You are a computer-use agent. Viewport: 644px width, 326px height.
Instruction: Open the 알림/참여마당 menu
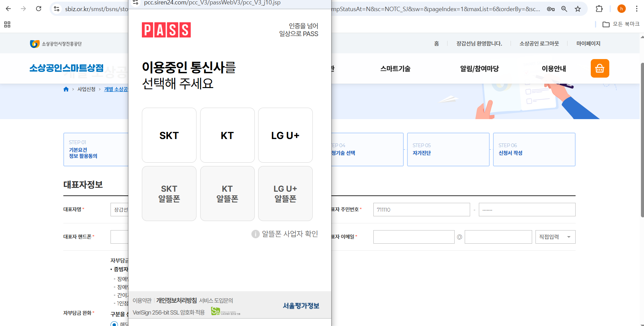point(480,69)
